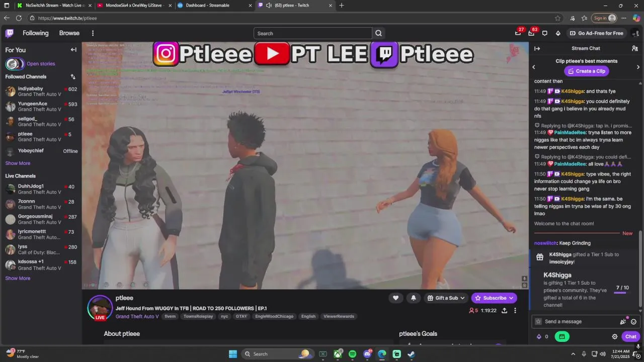Click ViewerRewards tag
The image size is (644, 362).
[339, 317]
